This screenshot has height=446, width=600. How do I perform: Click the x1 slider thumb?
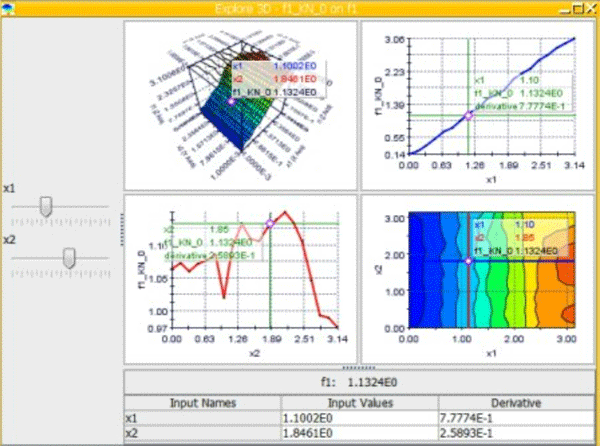point(46,207)
